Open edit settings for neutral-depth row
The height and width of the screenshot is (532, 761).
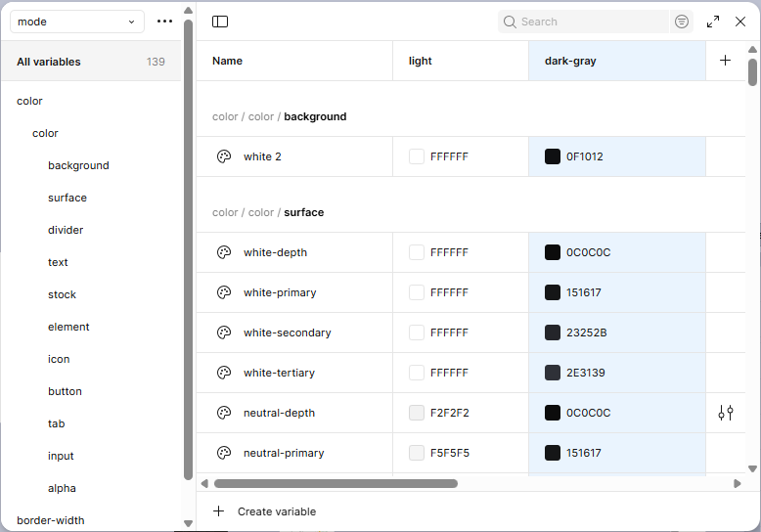pyautogui.click(x=726, y=413)
